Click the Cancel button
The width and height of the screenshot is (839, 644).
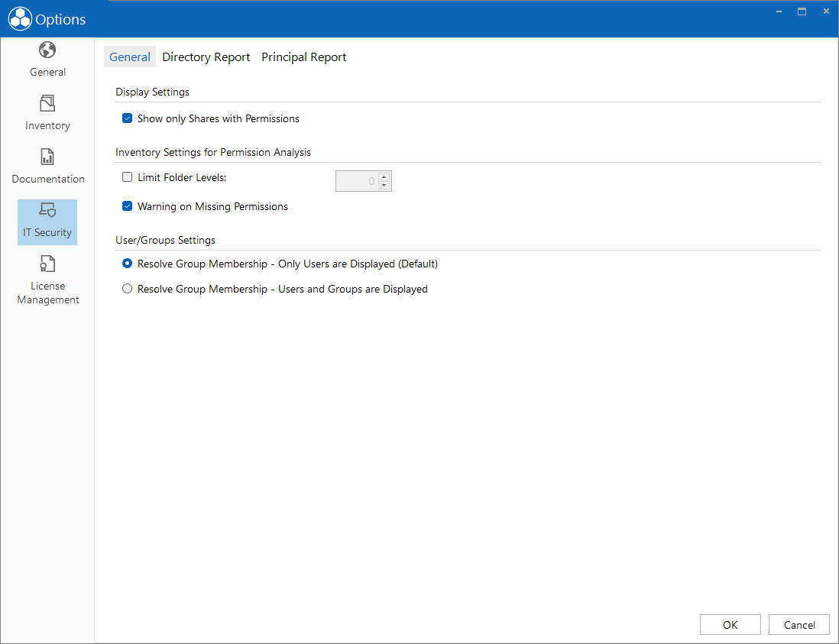tap(799, 625)
